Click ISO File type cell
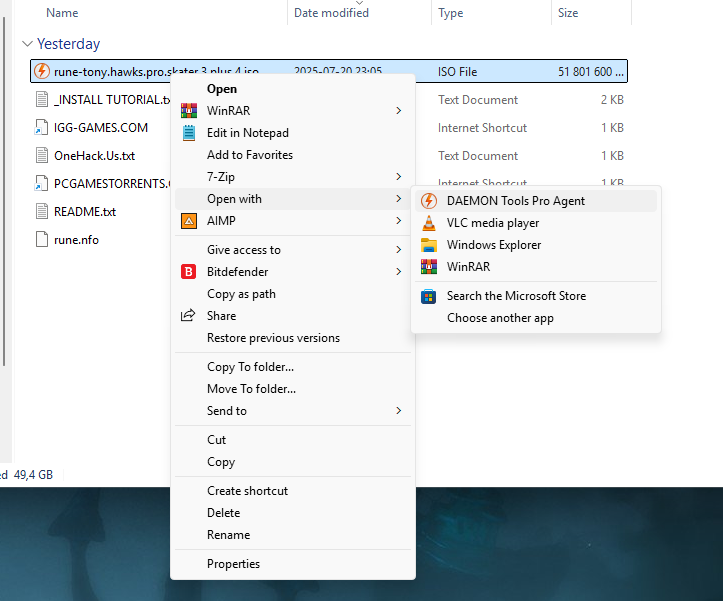 (457, 71)
